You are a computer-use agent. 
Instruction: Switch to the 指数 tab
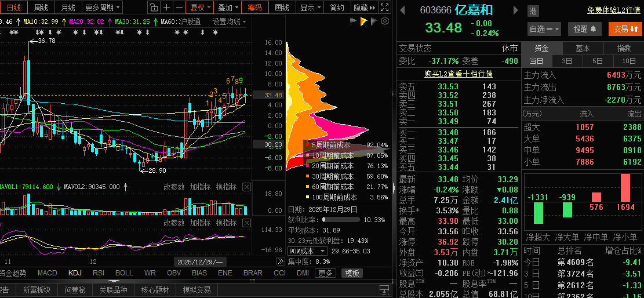pos(624,48)
